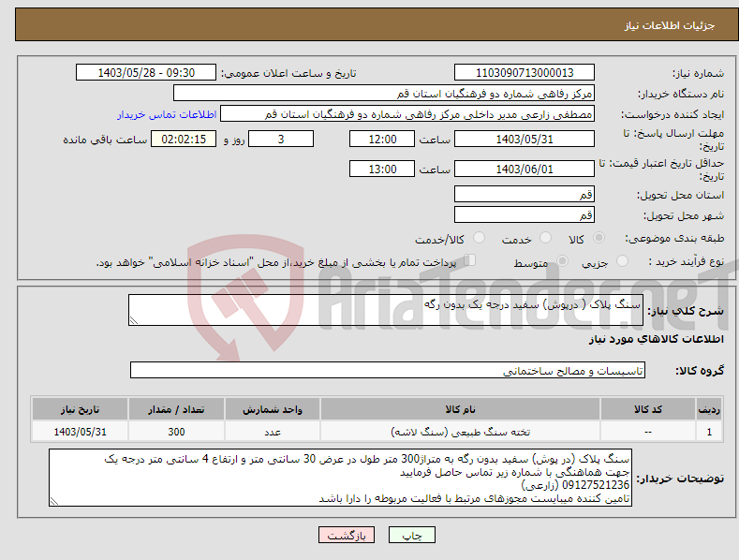Click the بازگشت (back) button
Viewport: 739px width, 560px height.
(x=347, y=535)
